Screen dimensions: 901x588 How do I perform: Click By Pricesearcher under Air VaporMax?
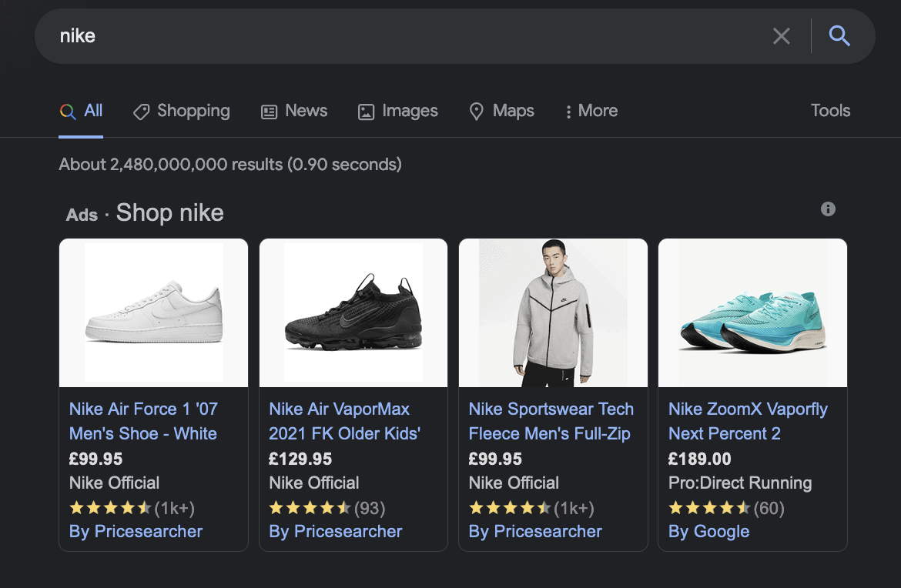coord(336,532)
